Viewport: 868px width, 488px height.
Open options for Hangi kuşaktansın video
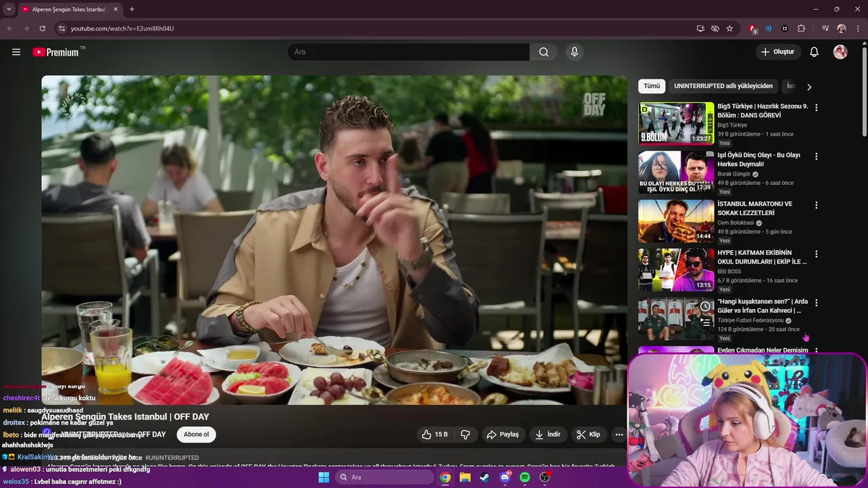pos(816,303)
